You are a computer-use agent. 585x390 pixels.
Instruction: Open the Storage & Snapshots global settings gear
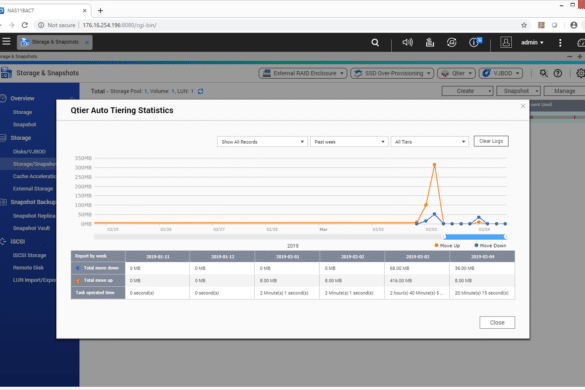[580, 73]
